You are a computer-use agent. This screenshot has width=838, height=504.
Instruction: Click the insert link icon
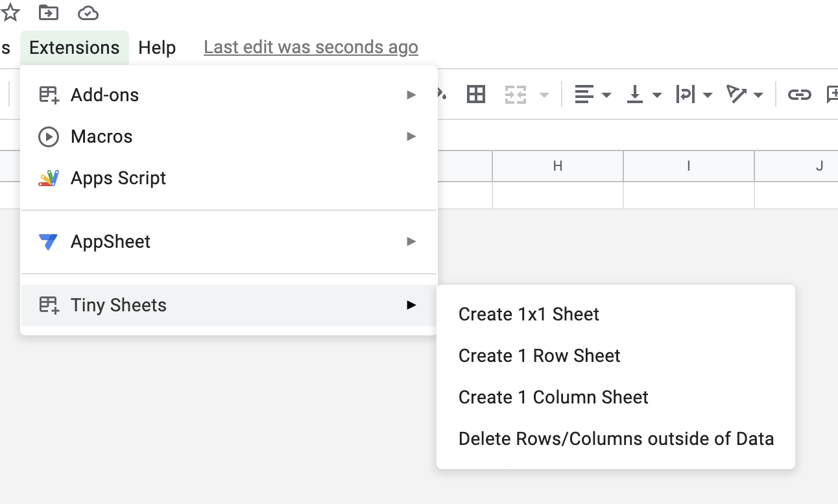799,95
